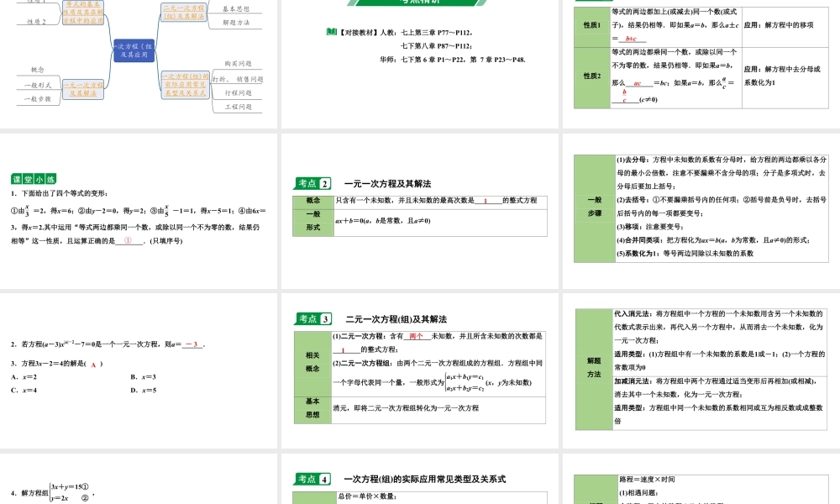Click the 购买问题 mind map branch
The image size is (840, 504).
coord(238,63)
